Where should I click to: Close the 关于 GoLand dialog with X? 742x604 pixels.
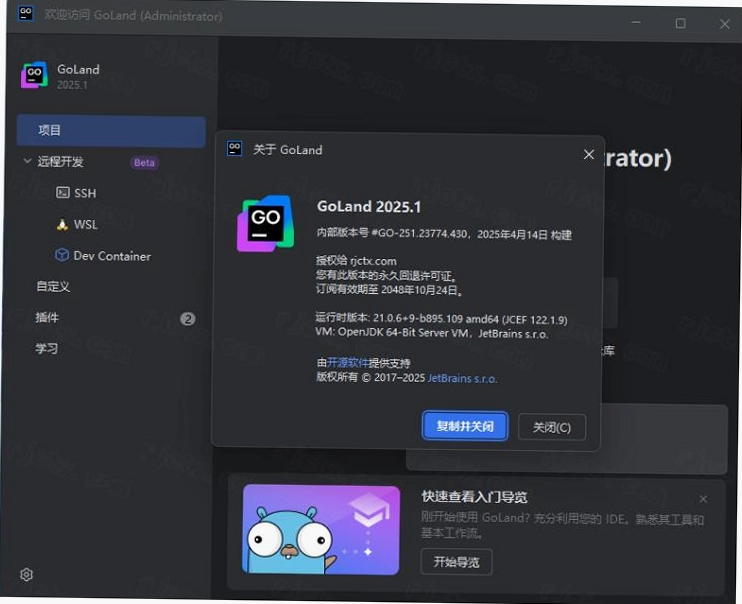(589, 154)
